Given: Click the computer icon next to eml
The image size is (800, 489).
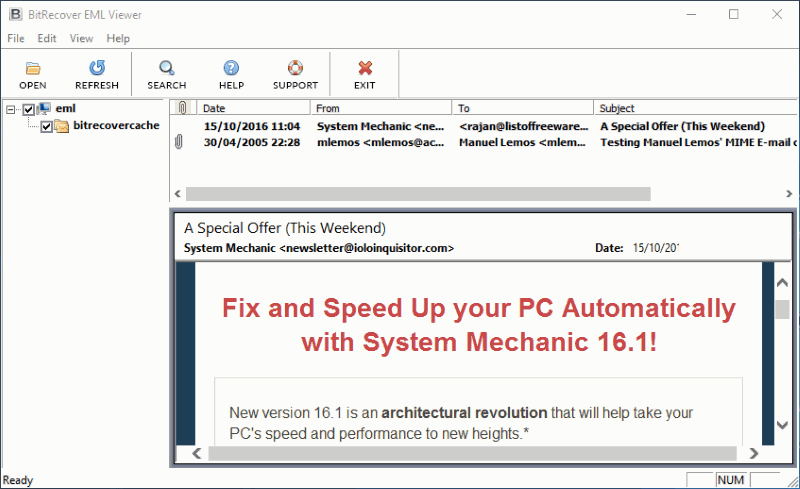Looking at the screenshot, I should point(44,108).
